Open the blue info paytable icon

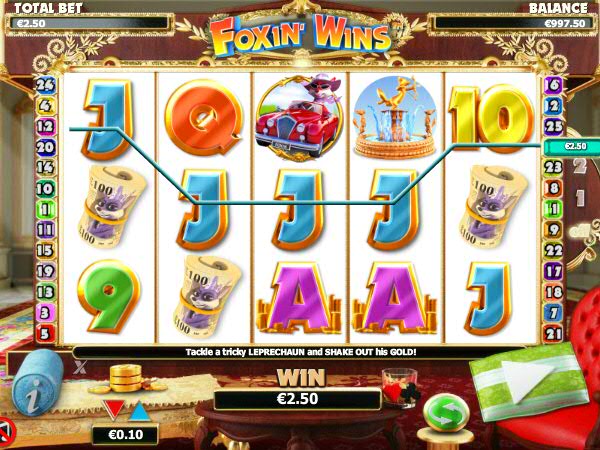[x=37, y=382]
